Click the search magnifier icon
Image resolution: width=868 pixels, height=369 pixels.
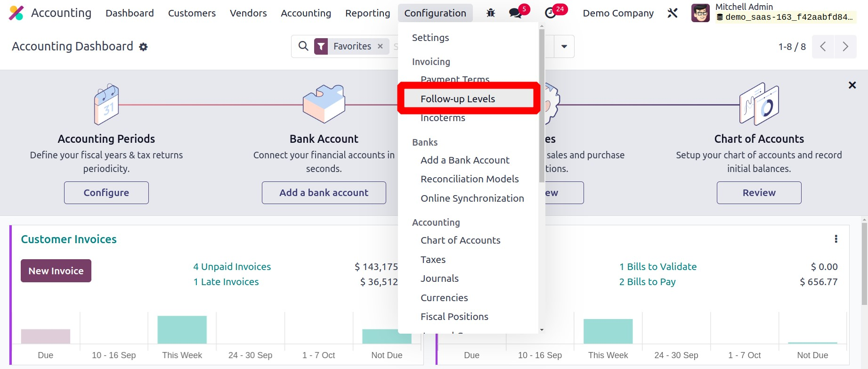point(304,46)
